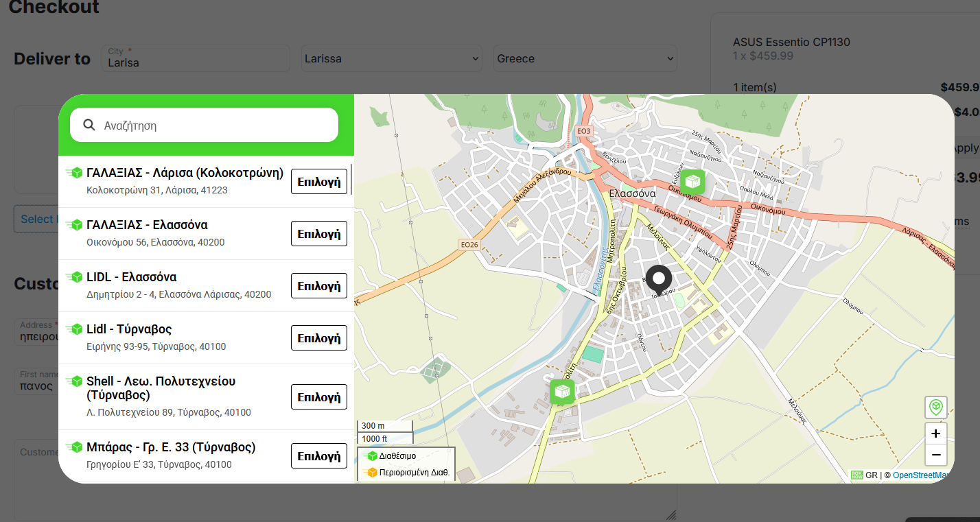The width and height of the screenshot is (980, 522).
Task: Click the Περιορισμένη Διαθ. legend label
Action: 415,472
